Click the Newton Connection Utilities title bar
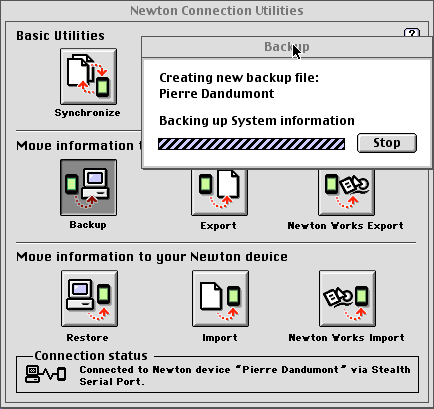 (x=217, y=10)
